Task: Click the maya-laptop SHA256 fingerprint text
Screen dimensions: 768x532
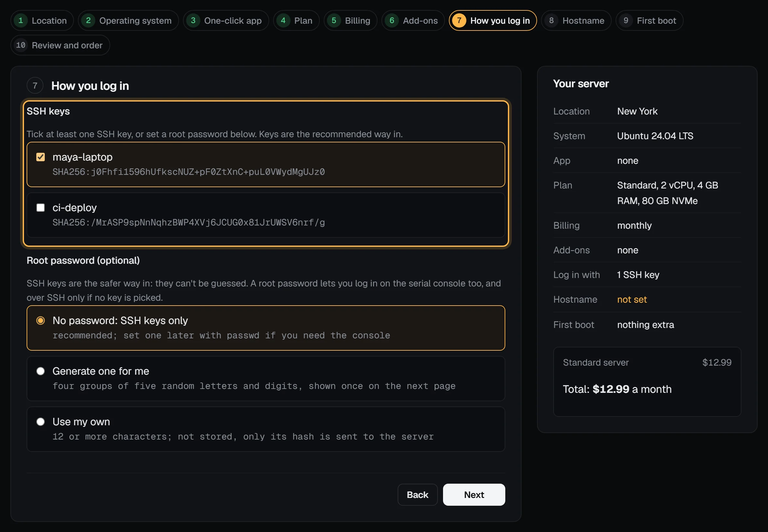Action: (x=188, y=172)
